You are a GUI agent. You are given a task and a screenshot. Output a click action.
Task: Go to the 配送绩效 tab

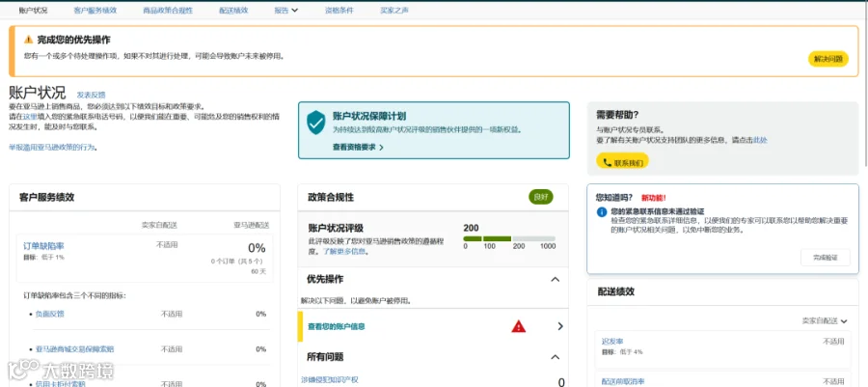point(233,10)
